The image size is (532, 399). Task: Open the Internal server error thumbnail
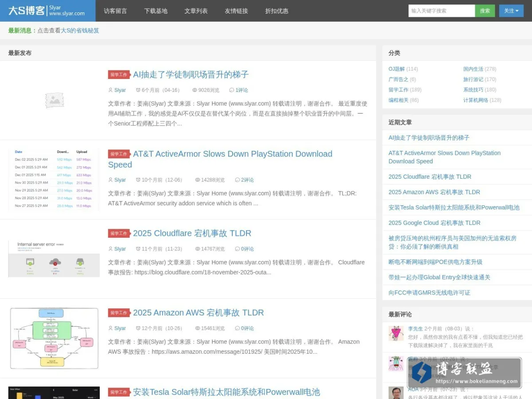click(x=54, y=259)
